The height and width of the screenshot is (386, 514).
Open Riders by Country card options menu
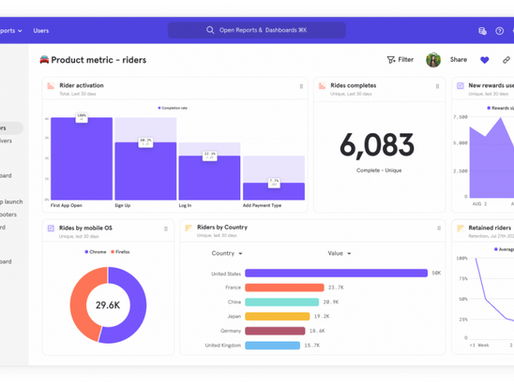point(439,228)
